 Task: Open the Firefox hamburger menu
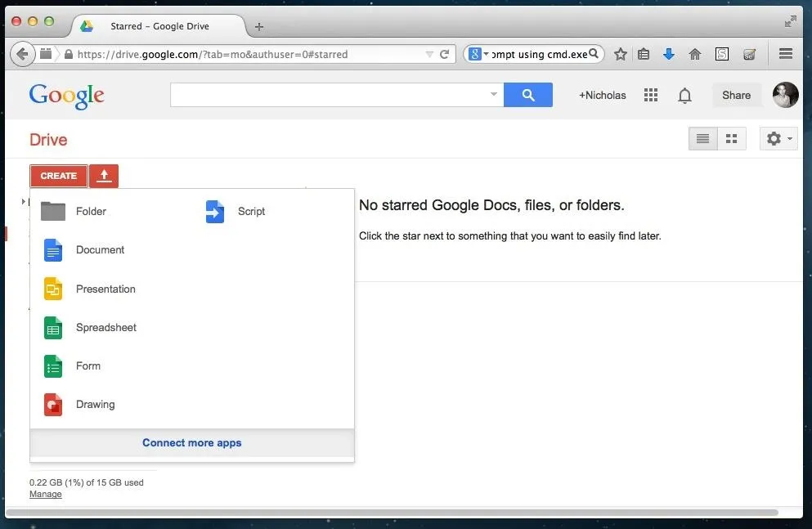click(x=786, y=53)
